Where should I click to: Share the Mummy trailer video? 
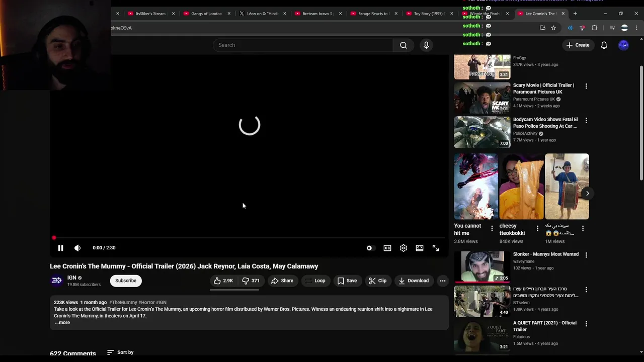(282, 281)
